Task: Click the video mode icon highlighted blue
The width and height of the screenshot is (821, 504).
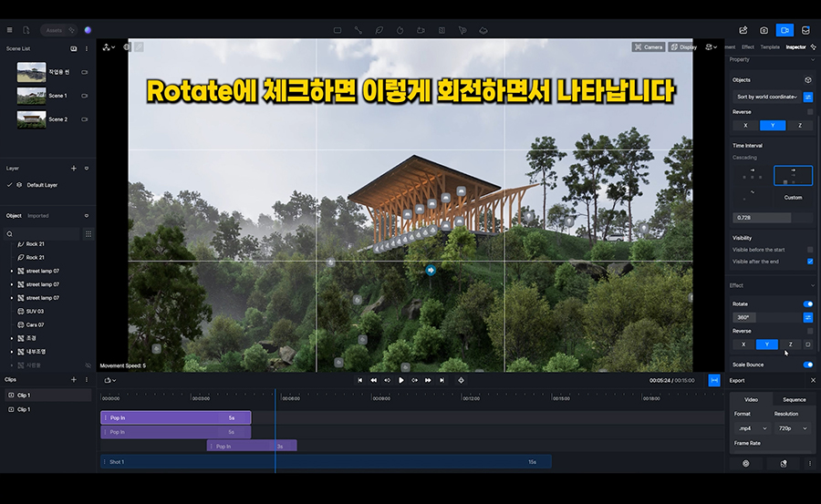Action: [x=785, y=30]
